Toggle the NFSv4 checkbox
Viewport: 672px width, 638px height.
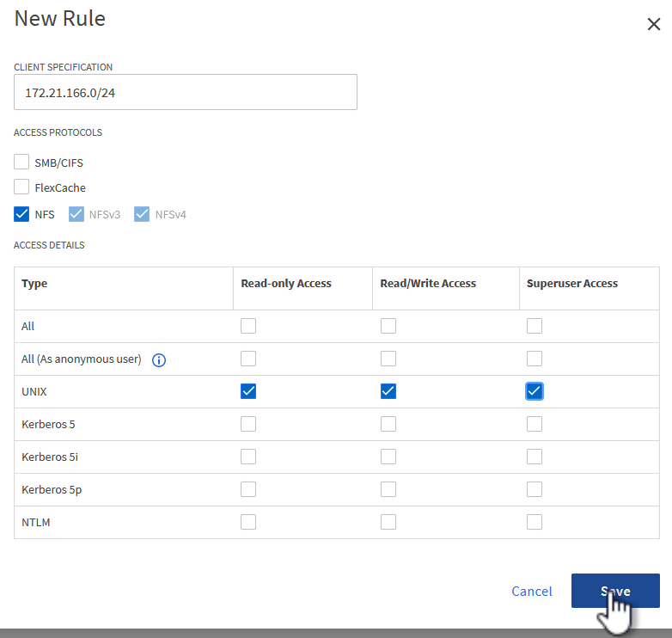142,214
